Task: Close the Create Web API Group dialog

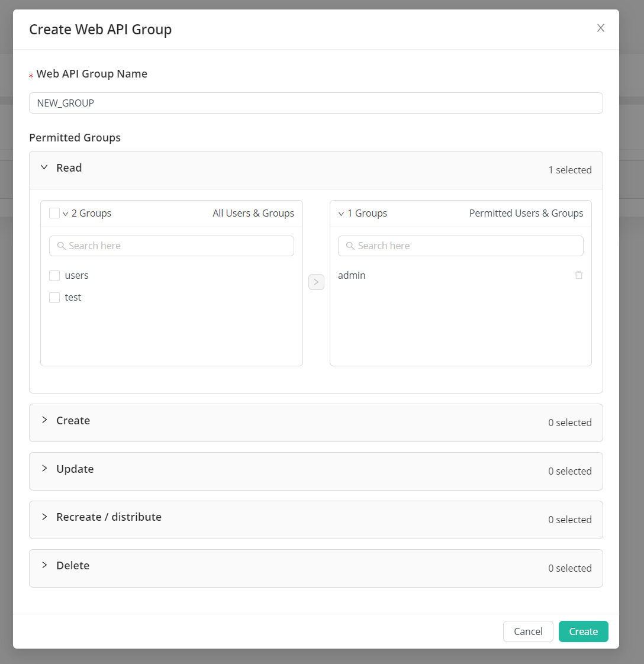Action: click(601, 28)
